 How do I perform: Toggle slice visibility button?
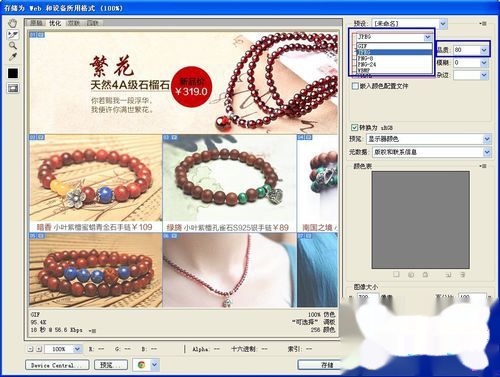[x=13, y=88]
